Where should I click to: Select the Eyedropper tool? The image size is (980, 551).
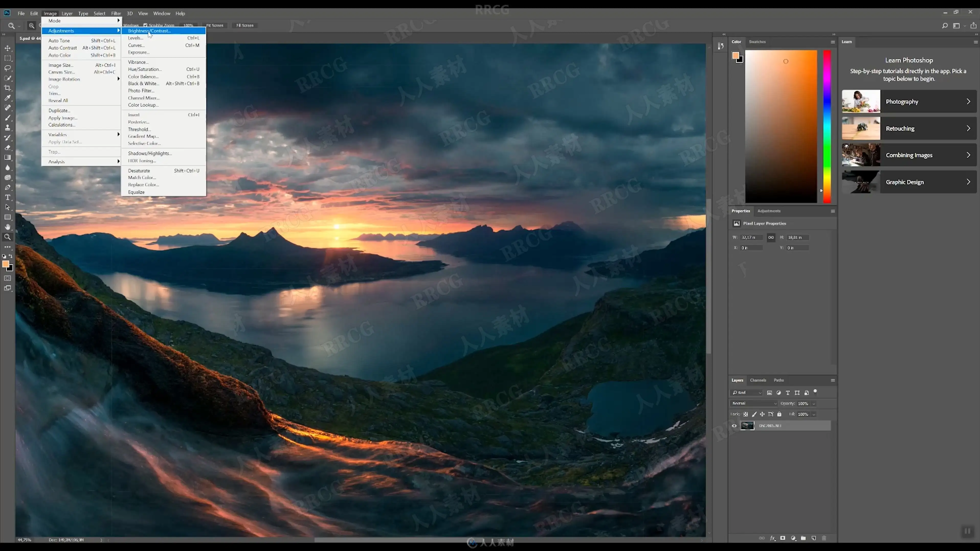coord(8,98)
